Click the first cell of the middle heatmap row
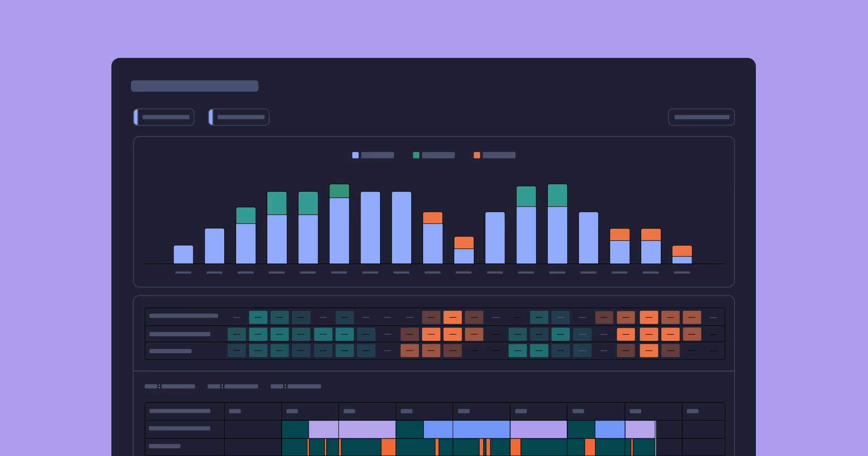Image resolution: width=868 pixels, height=456 pixels. (x=237, y=334)
